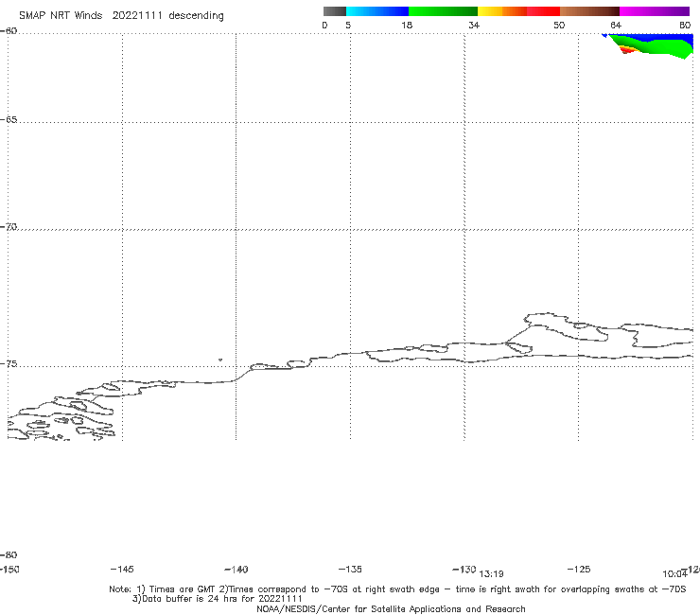Click the '-125' longitude label
The width and height of the screenshot is (700, 615).
[x=579, y=570]
